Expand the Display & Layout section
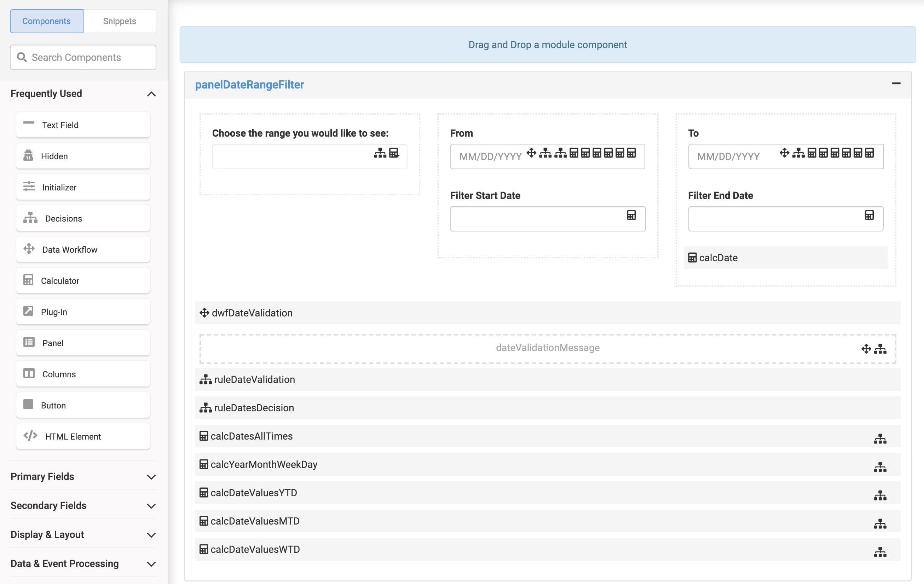Screen dimensions: 924x584 (x=151, y=535)
